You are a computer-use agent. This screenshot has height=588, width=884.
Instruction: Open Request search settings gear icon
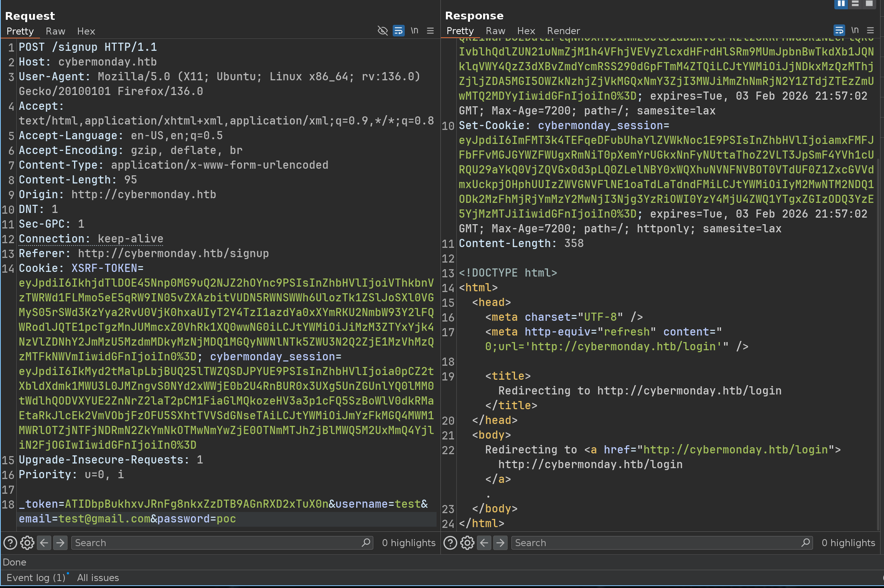(x=27, y=543)
